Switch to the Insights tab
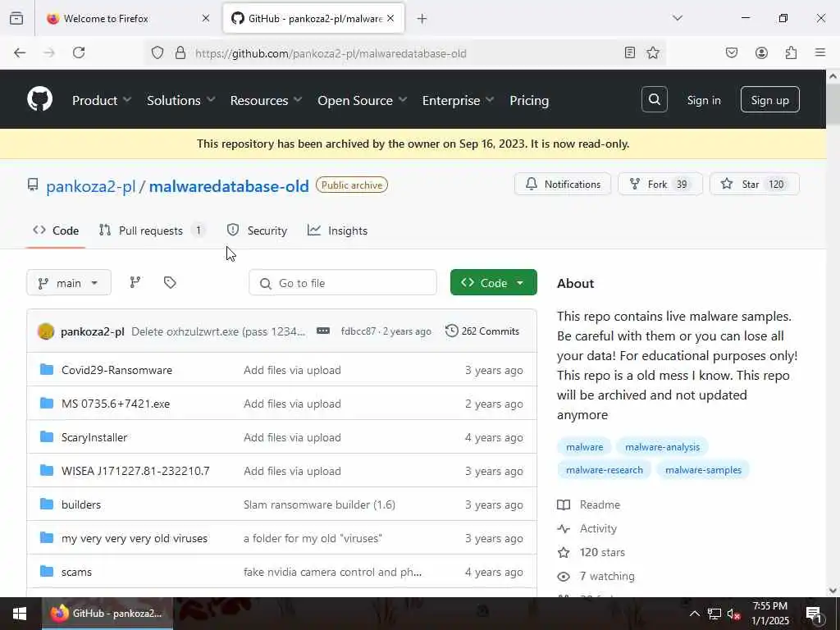Viewport: 840px width, 630px height. 337,231
